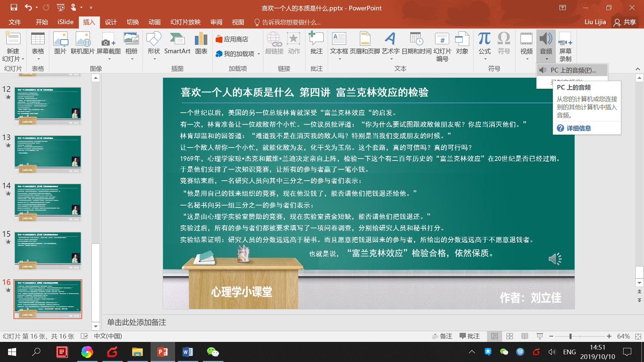The image size is (644, 362).
Task: Insert an online picture
Action: (83, 44)
